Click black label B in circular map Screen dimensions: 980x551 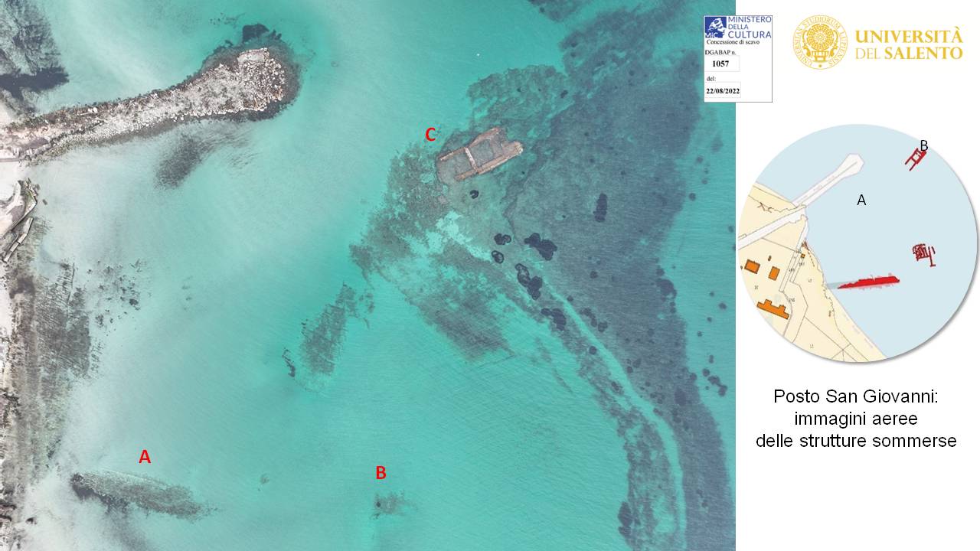pyautogui.click(x=924, y=145)
